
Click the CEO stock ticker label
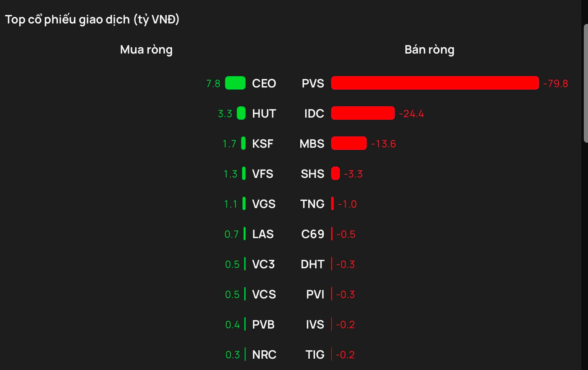[x=264, y=83]
